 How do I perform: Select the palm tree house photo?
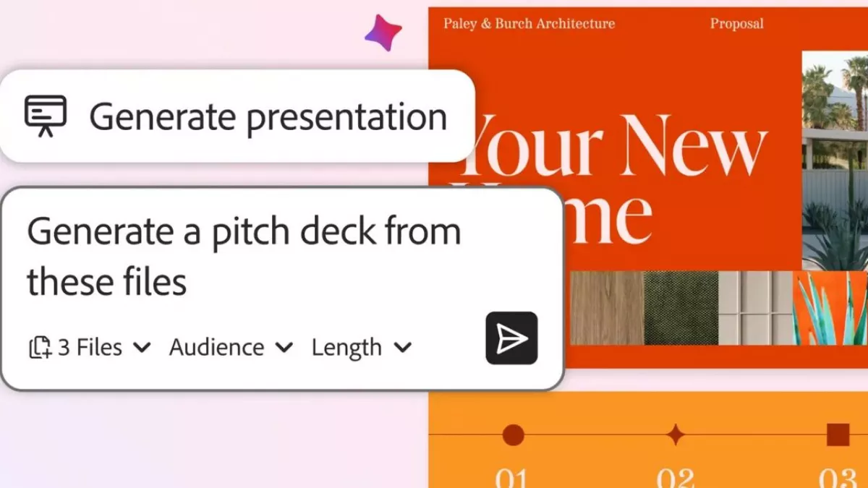coord(835,159)
